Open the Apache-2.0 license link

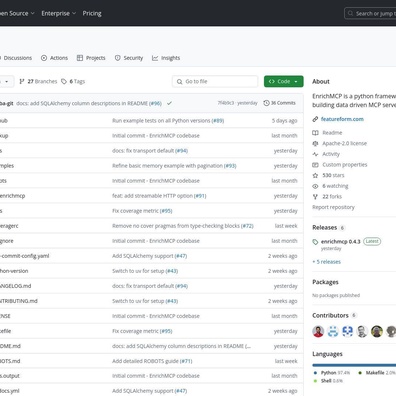(x=345, y=143)
